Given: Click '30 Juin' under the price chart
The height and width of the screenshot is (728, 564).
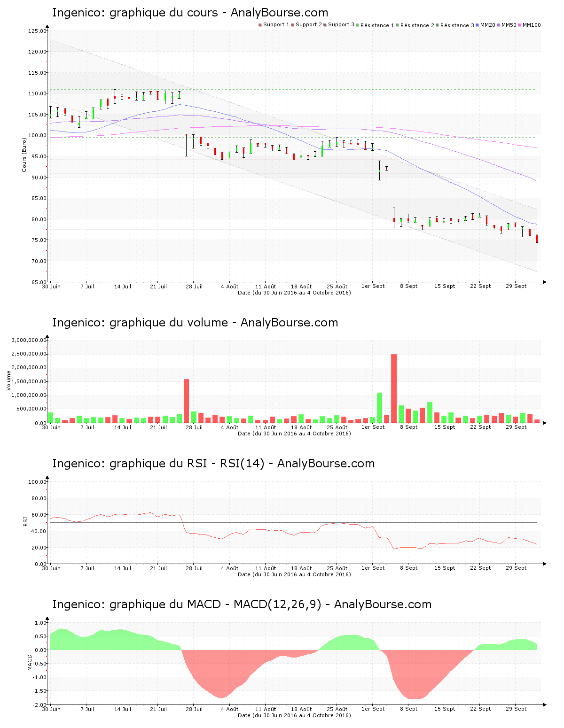Looking at the screenshot, I should [51, 287].
